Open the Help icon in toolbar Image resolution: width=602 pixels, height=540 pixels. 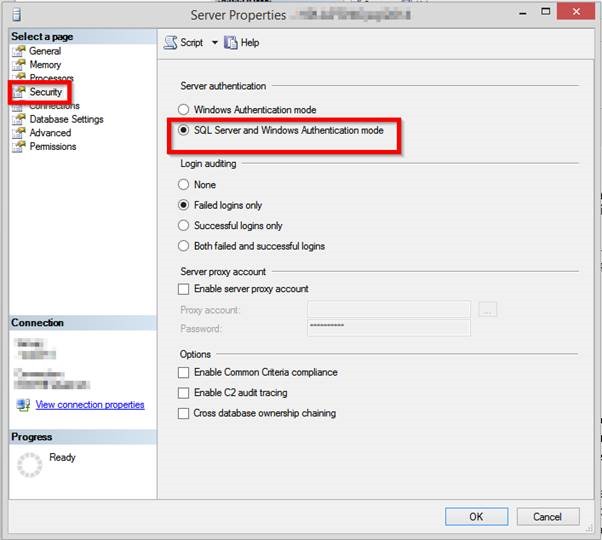click(x=231, y=43)
